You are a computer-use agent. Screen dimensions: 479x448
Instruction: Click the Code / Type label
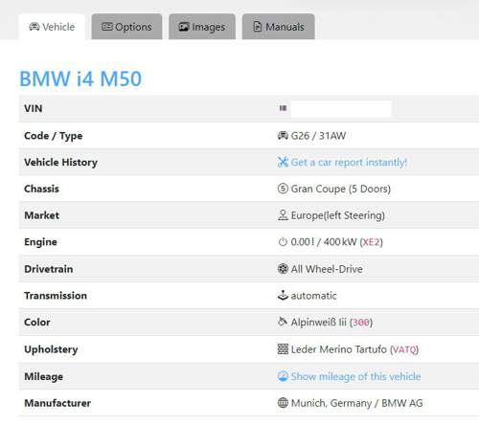54,136
